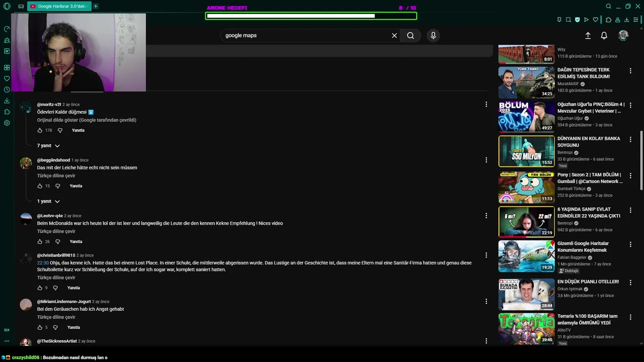Image resolution: width=644 pixels, height=362 pixels.
Task: Click the ABONE HEDEFİ progress bar
Action: tap(311, 16)
